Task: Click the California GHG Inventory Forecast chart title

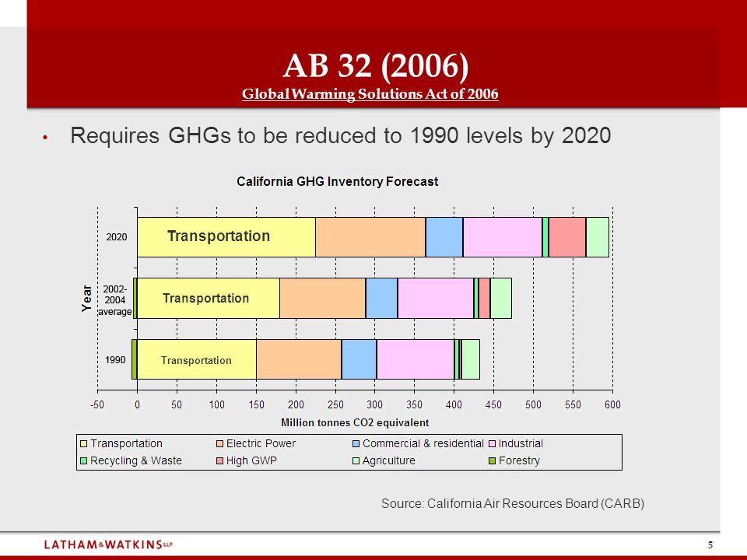Action: tap(337, 181)
